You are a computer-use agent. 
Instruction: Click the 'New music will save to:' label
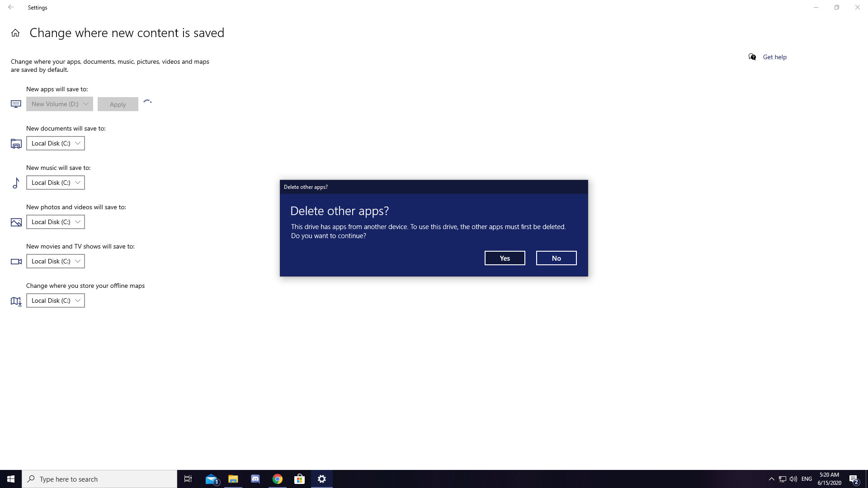[x=58, y=168]
